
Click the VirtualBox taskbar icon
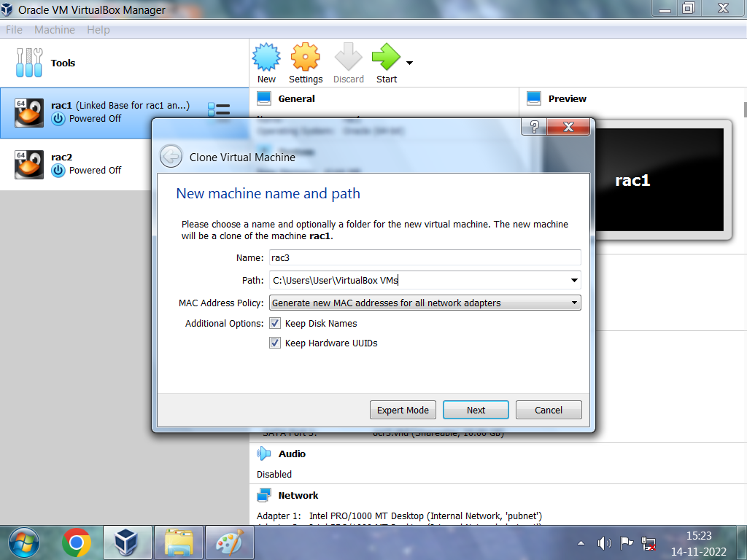click(x=127, y=542)
